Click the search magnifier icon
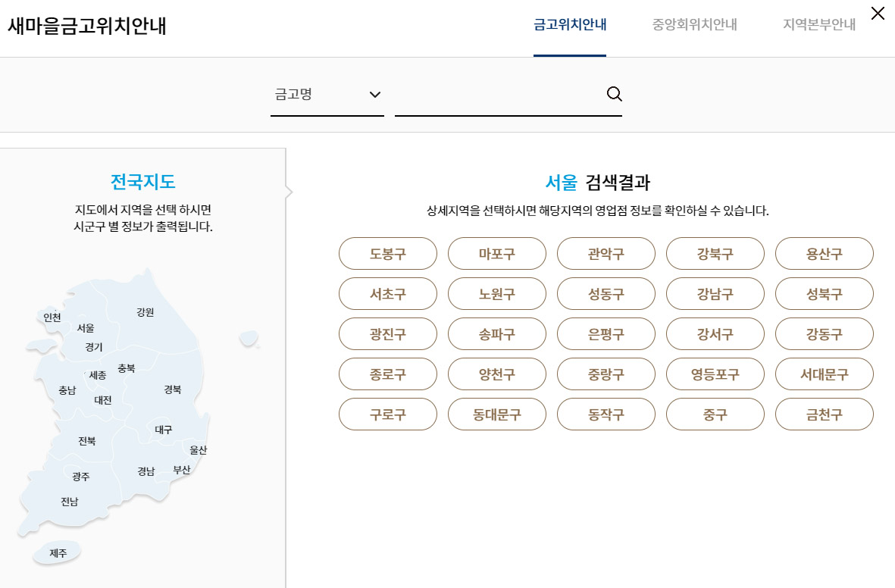 pyautogui.click(x=614, y=93)
